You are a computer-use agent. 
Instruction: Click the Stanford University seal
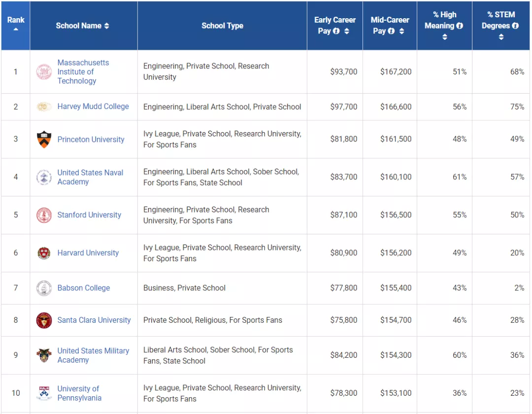pyautogui.click(x=44, y=215)
